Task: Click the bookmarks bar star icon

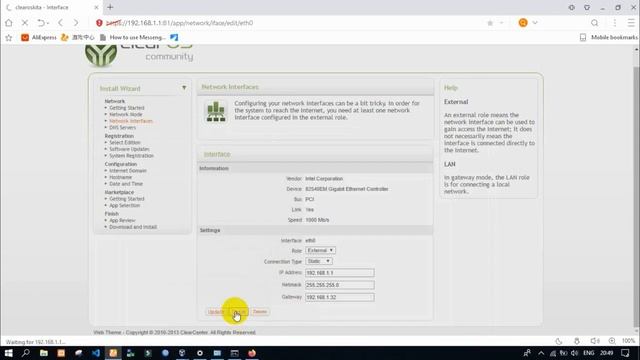Action: pyautogui.click(x=9, y=38)
